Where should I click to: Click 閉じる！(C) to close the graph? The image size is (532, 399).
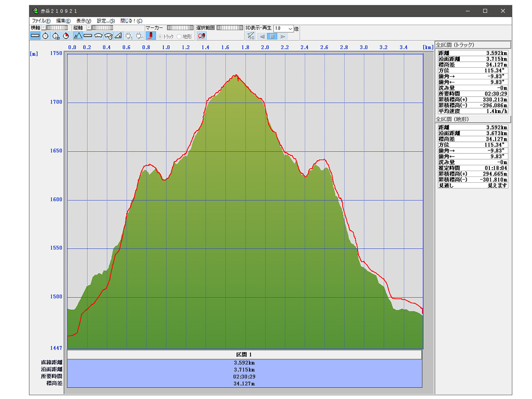[131, 21]
